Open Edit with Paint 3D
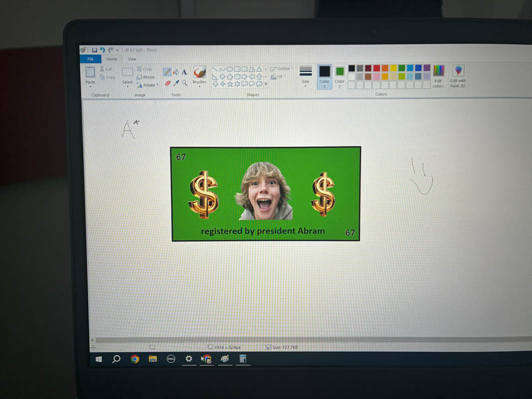 [458, 76]
